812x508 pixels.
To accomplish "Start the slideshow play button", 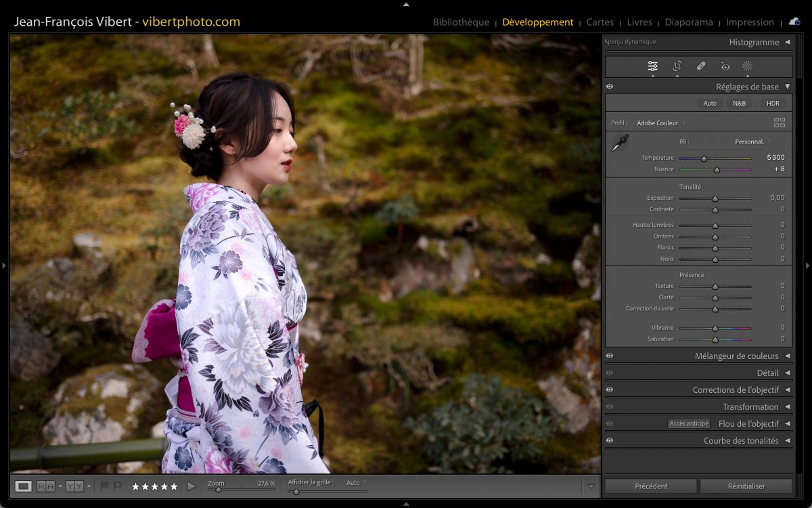I will click(191, 486).
